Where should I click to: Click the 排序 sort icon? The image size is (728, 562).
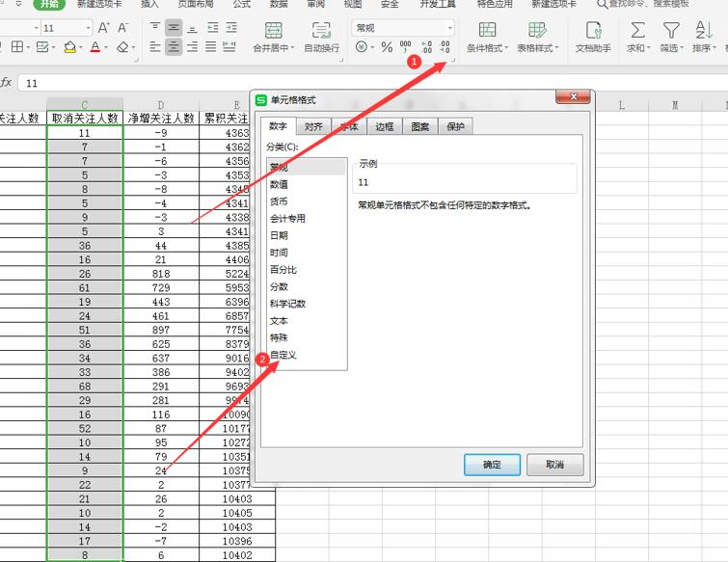click(704, 30)
